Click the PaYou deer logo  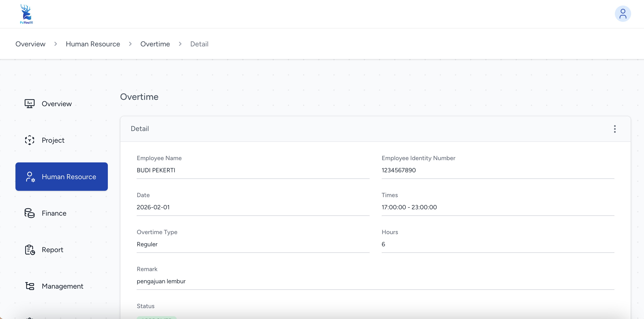(x=26, y=14)
